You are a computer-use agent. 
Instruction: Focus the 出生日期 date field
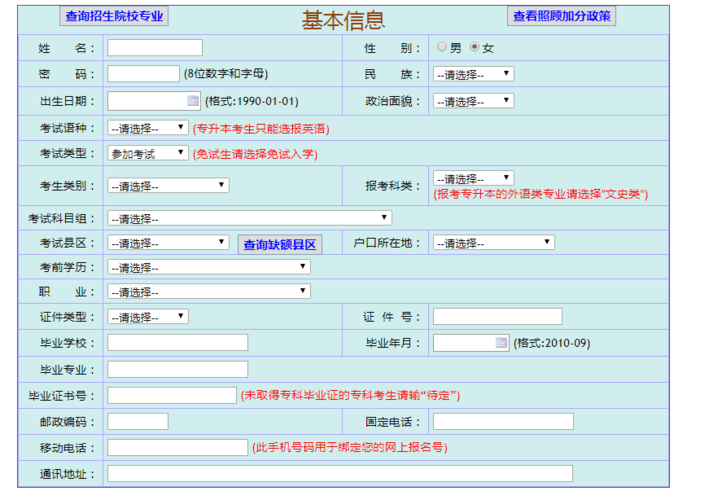154,101
